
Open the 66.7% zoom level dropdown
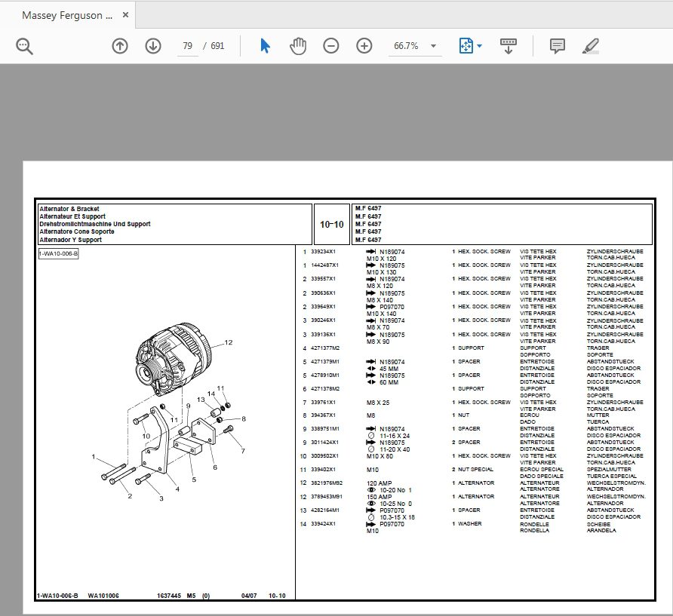(434, 46)
